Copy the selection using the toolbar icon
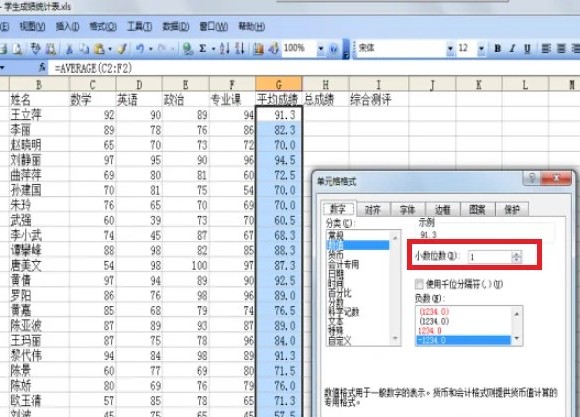Screen dimensions: 580x417 pyautogui.click(x=84, y=49)
